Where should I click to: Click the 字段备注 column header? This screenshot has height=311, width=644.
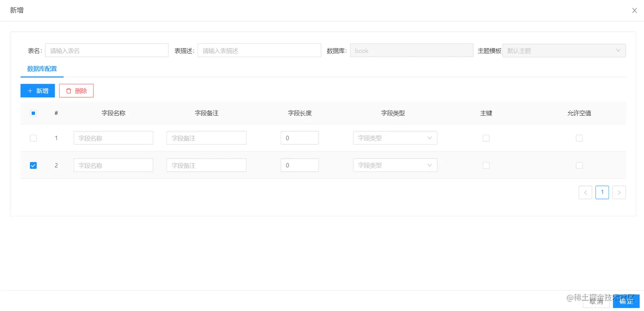pyautogui.click(x=207, y=113)
